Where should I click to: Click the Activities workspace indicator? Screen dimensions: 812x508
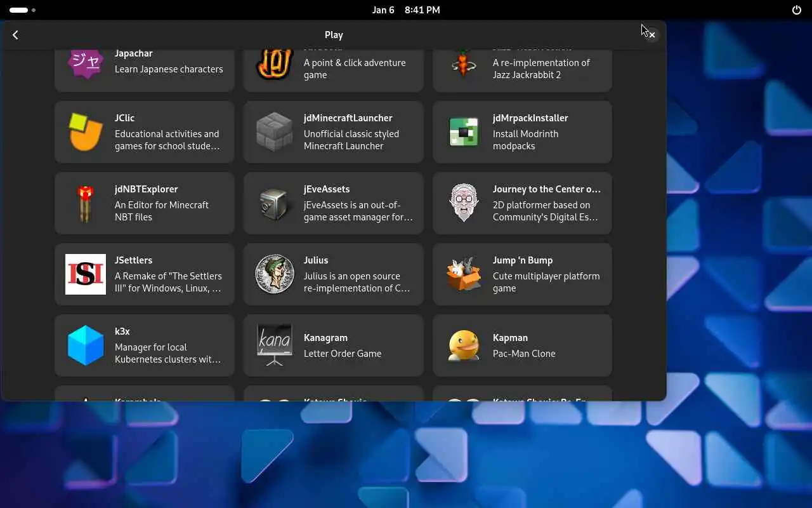click(22, 10)
